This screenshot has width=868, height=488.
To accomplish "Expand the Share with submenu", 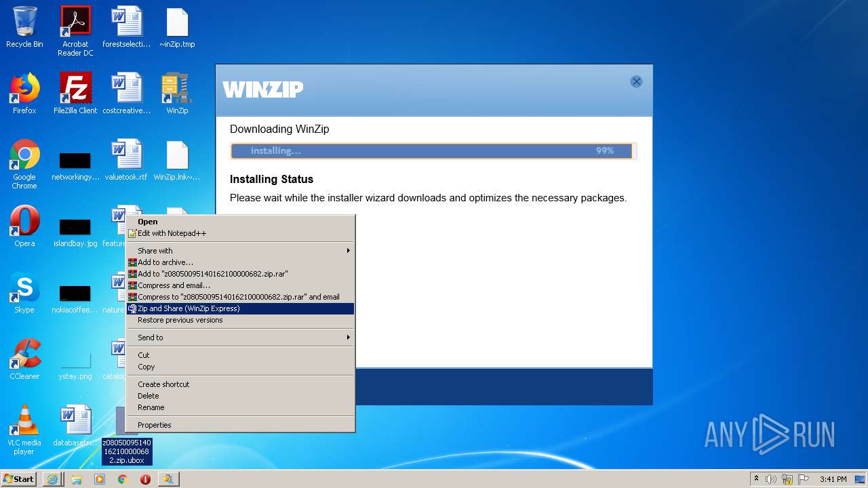I will tap(241, 251).
